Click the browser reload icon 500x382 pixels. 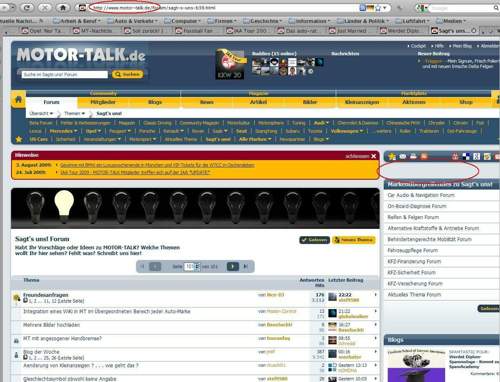pos(27,7)
